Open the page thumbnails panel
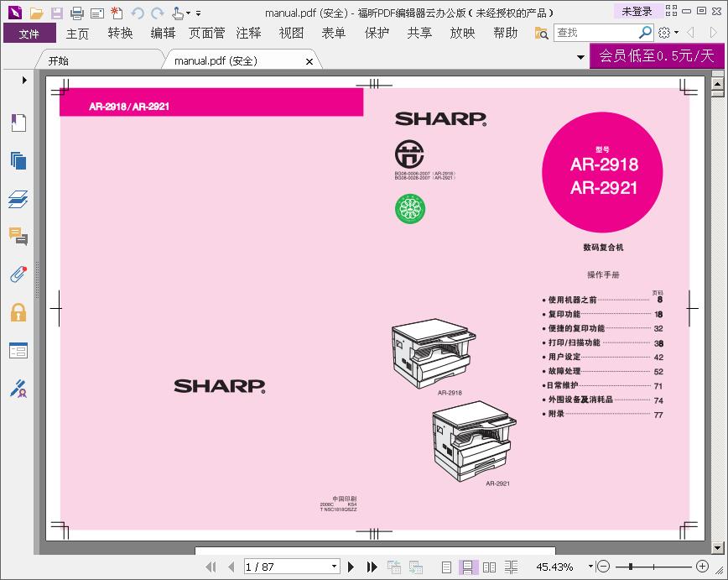Image resolution: width=728 pixels, height=580 pixels. click(18, 161)
